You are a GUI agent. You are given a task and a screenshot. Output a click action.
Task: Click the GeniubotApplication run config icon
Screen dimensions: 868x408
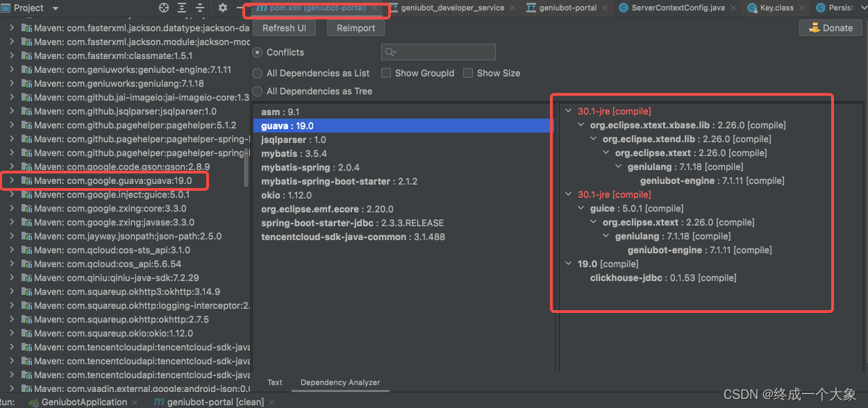[33, 402]
